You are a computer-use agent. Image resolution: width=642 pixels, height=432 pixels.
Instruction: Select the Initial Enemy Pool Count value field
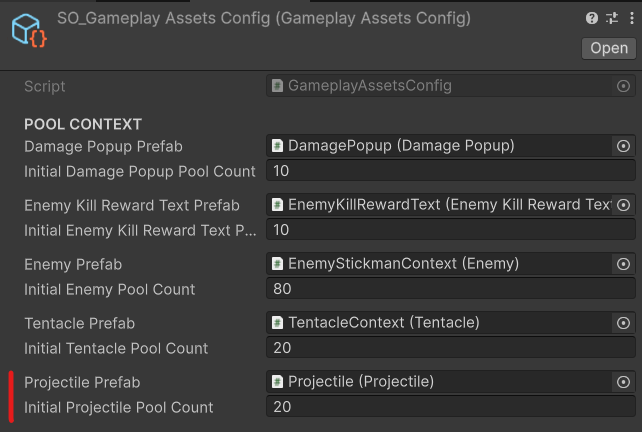pos(450,289)
